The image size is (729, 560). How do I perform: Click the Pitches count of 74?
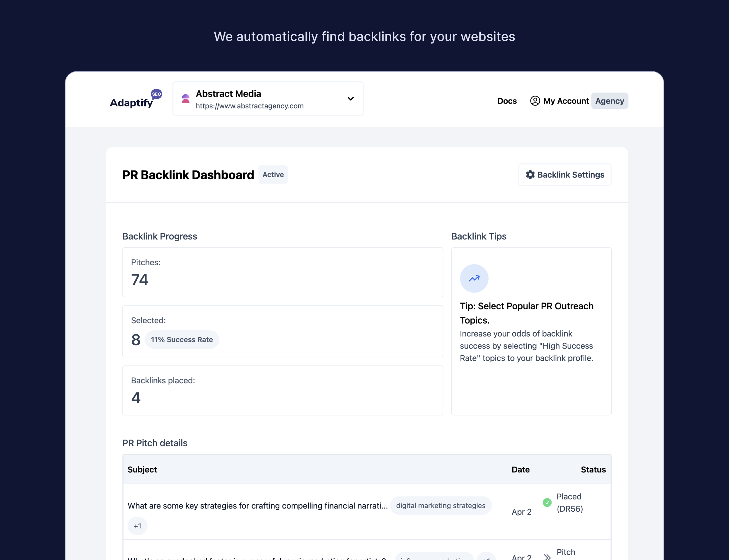click(x=140, y=280)
